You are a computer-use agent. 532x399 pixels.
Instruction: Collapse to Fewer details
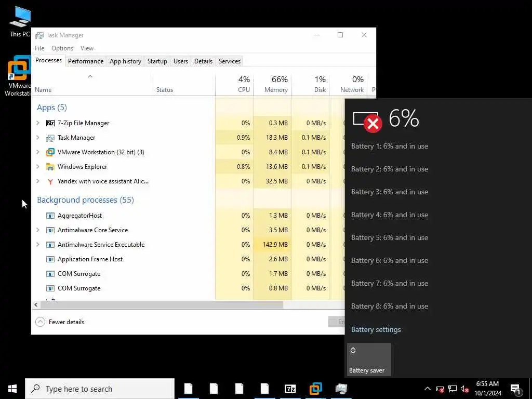(x=60, y=322)
